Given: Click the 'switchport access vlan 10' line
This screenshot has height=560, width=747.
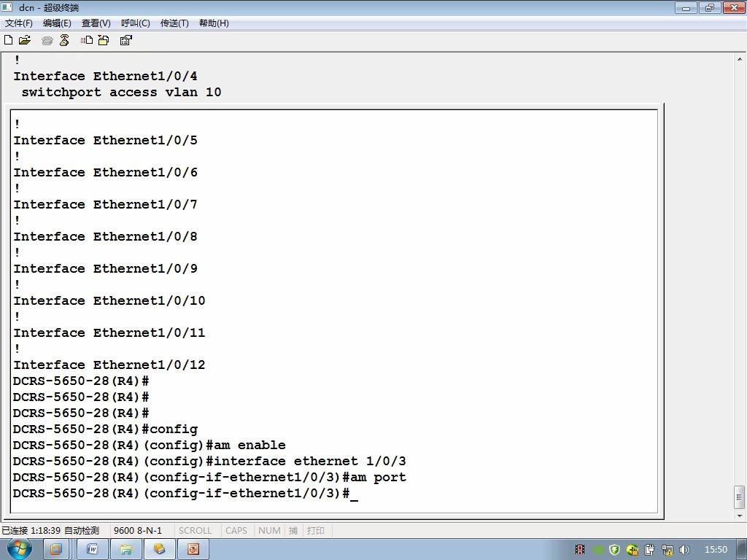Looking at the screenshot, I should point(122,93).
